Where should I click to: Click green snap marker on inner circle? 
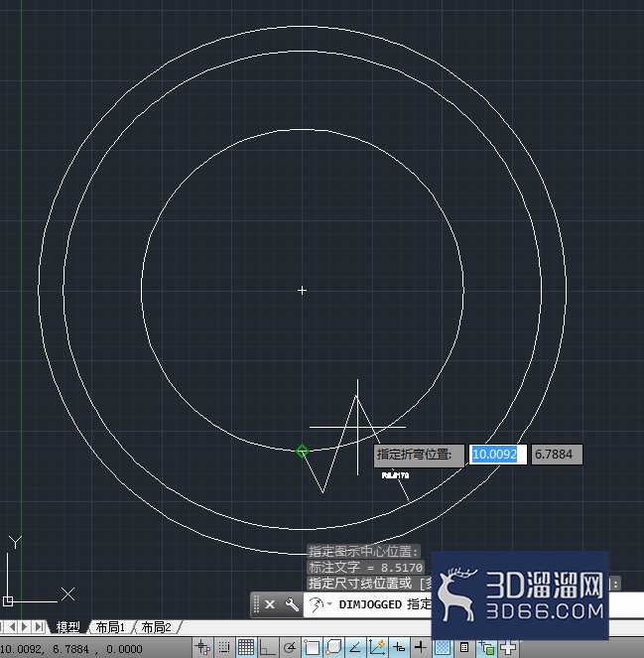302,452
